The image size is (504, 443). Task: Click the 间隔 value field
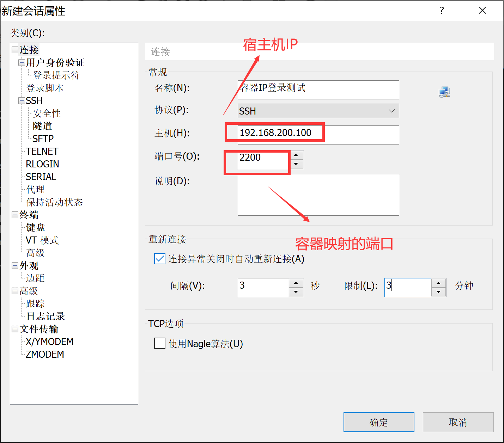tap(263, 288)
